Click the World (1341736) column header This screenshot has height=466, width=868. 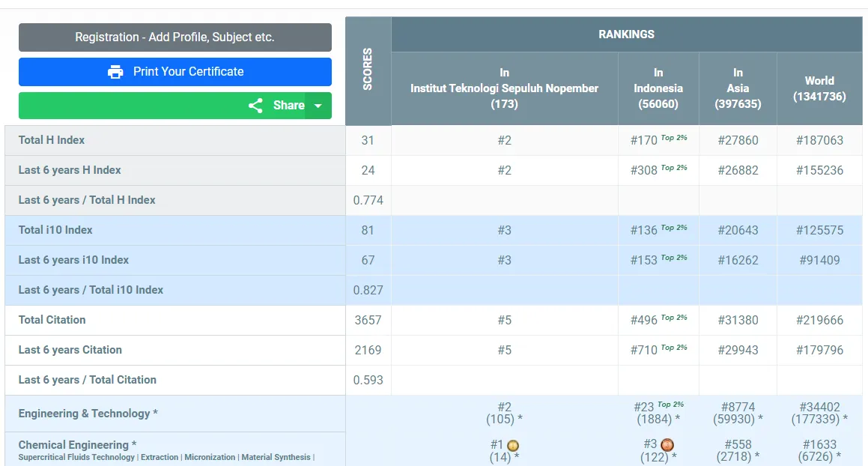click(819, 88)
